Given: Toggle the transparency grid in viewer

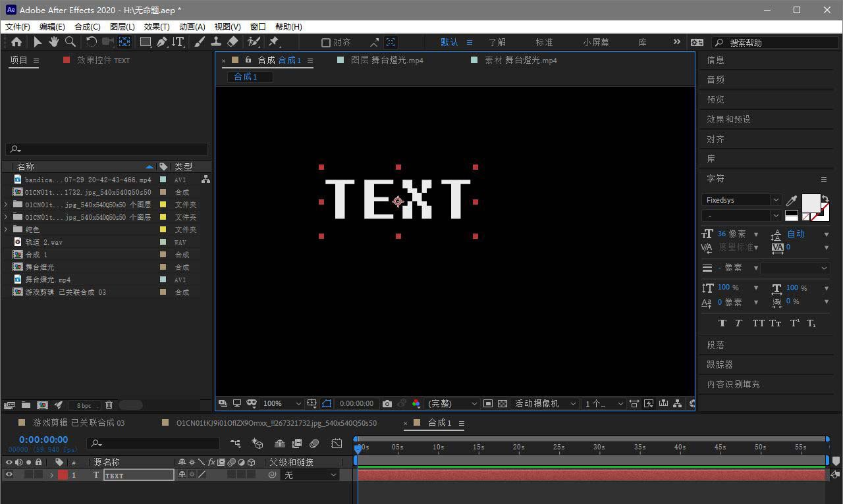Looking at the screenshot, I should 503,403.
